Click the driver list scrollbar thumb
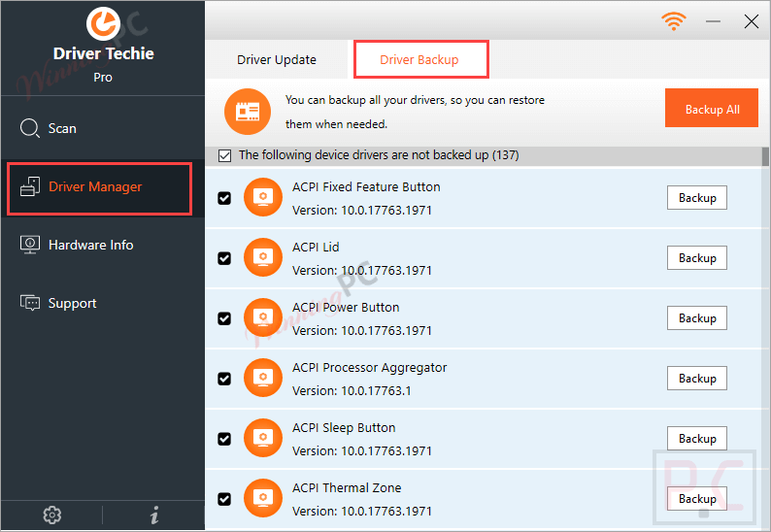771x532 pixels. coord(765,157)
